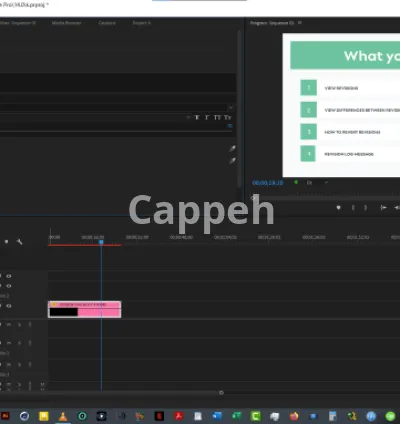
Task: Toggle visibility of video track with clip
Action: coord(9,306)
